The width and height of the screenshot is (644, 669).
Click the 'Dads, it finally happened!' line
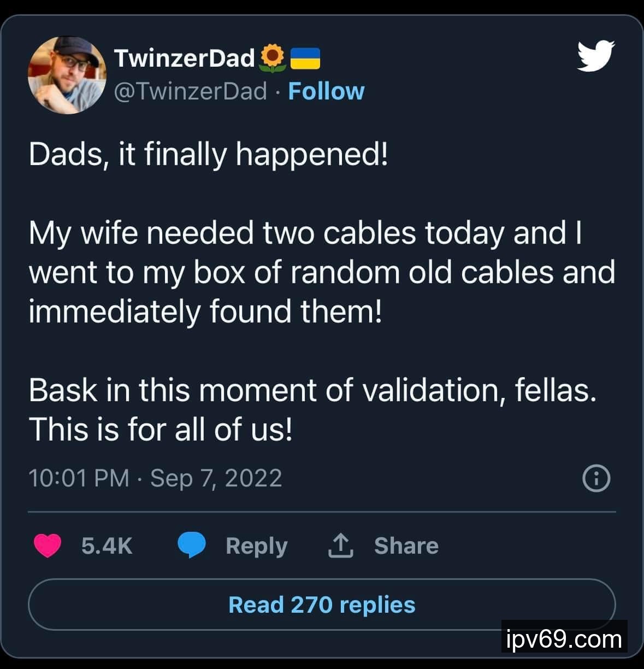pos(208,154)
